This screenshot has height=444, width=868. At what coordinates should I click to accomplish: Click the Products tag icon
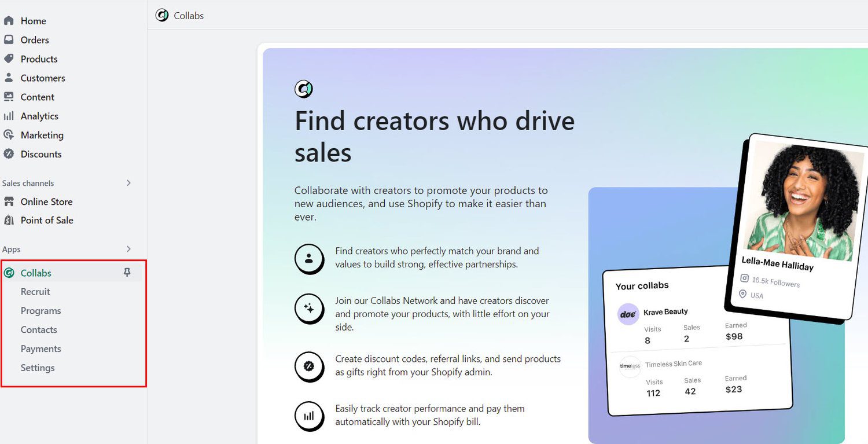point(9,59)
